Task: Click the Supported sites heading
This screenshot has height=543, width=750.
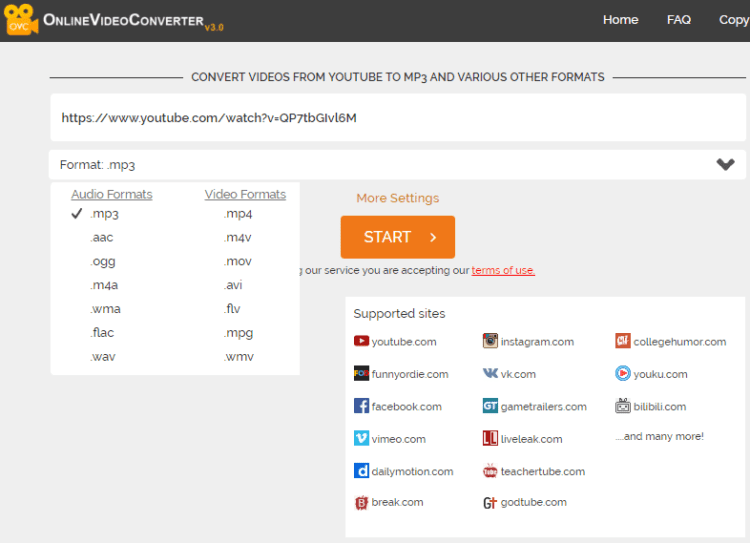Action: pos(399,313)
